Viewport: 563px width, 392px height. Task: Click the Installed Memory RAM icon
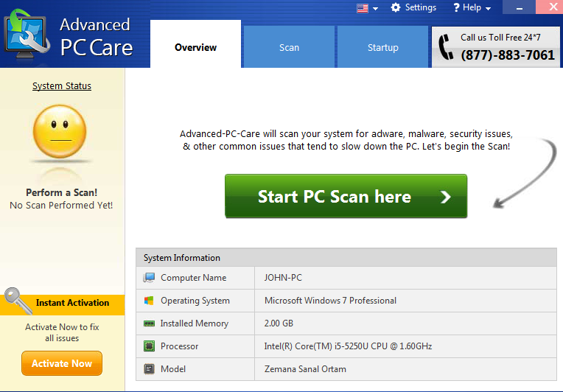click(149, 323)
